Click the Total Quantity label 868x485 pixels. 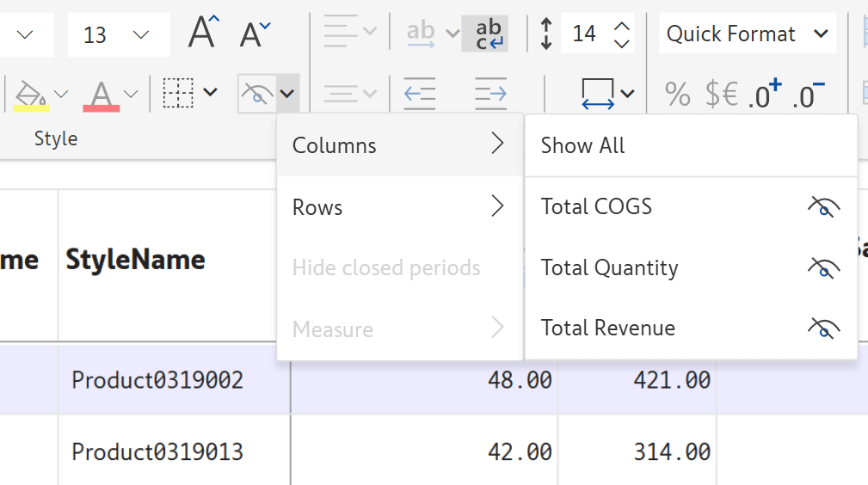tap(609, 268)
